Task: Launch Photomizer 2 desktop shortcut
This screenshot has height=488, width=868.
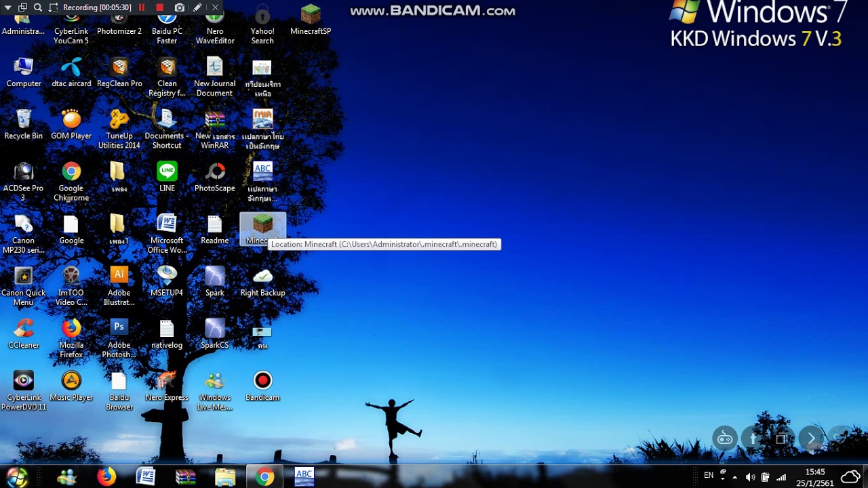Action: click(x=119, y=20)
